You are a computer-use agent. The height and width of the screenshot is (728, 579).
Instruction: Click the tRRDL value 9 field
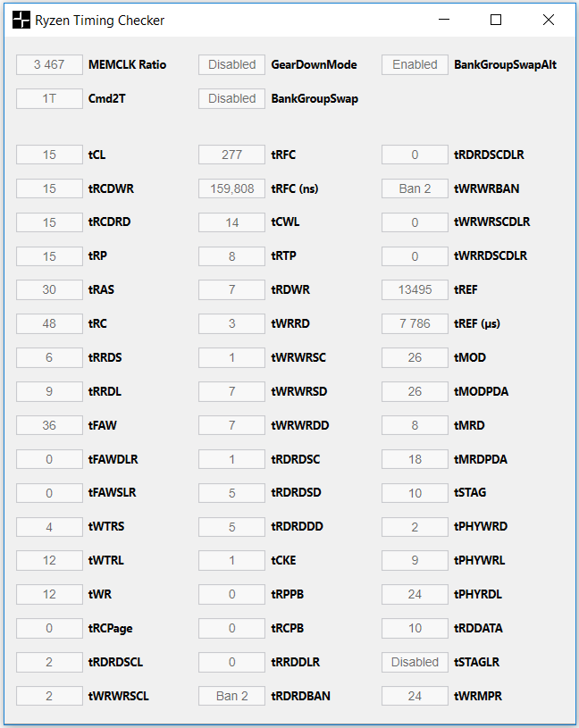tap(50, 391)
